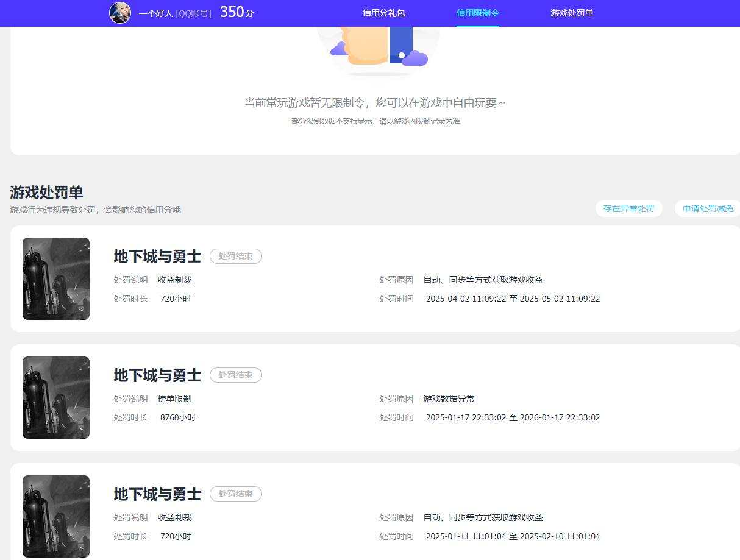Click the 榜单限制 penalty description
This screenshot has width=740, height=560.
(x=174, y=399)
